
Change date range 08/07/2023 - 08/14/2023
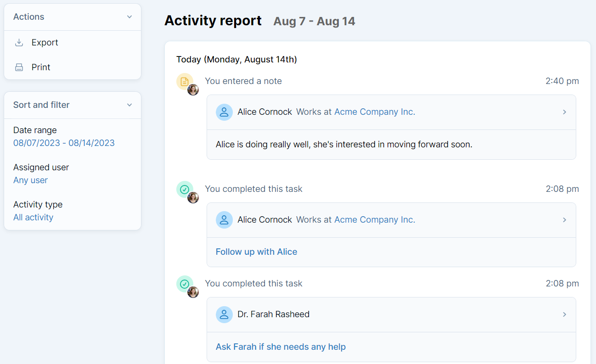pyautogui.click(x=64, y=143)
